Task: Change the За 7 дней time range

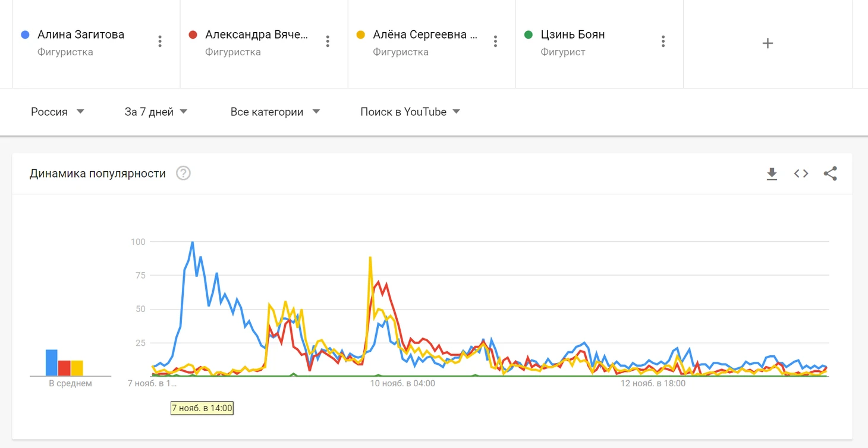Action: click(156, 112)
